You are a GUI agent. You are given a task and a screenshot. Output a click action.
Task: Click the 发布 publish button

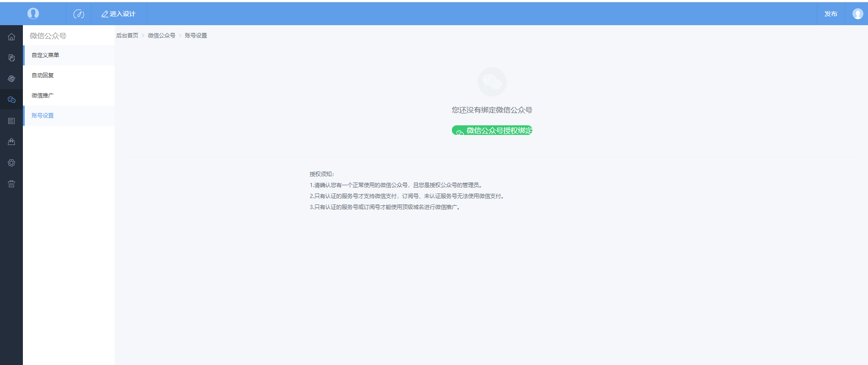830,14
